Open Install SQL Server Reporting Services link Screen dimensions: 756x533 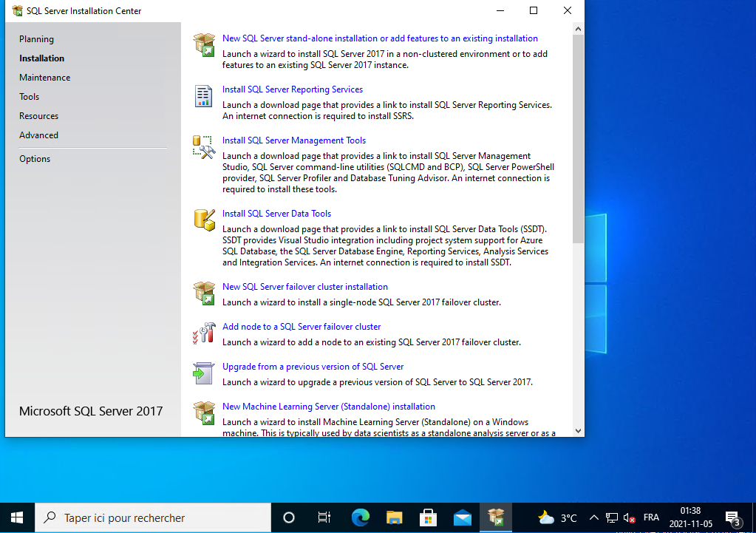(292, 89)
